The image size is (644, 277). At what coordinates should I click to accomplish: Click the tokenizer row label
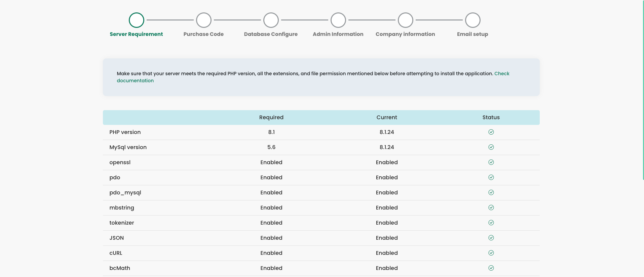tap(122, 223)
